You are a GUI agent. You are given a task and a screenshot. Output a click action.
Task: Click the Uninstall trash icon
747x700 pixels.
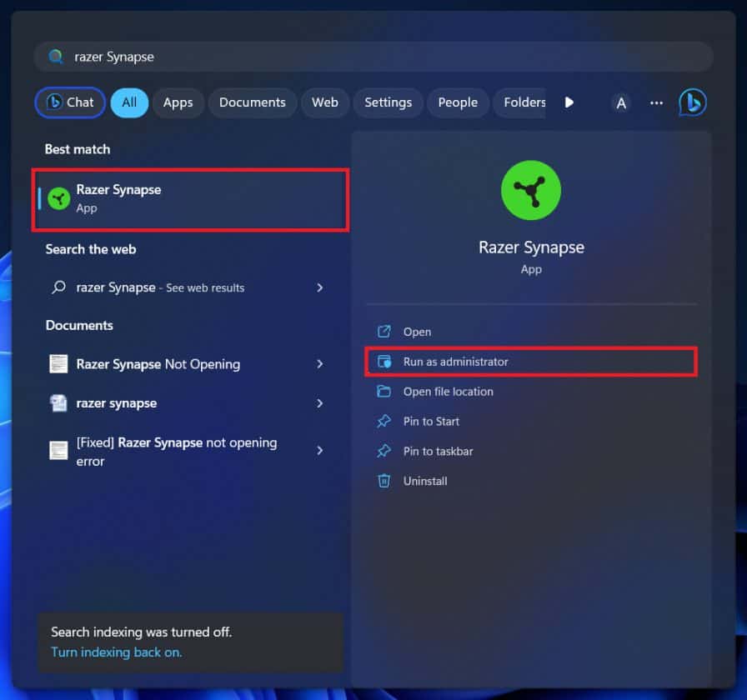(385, 481)
